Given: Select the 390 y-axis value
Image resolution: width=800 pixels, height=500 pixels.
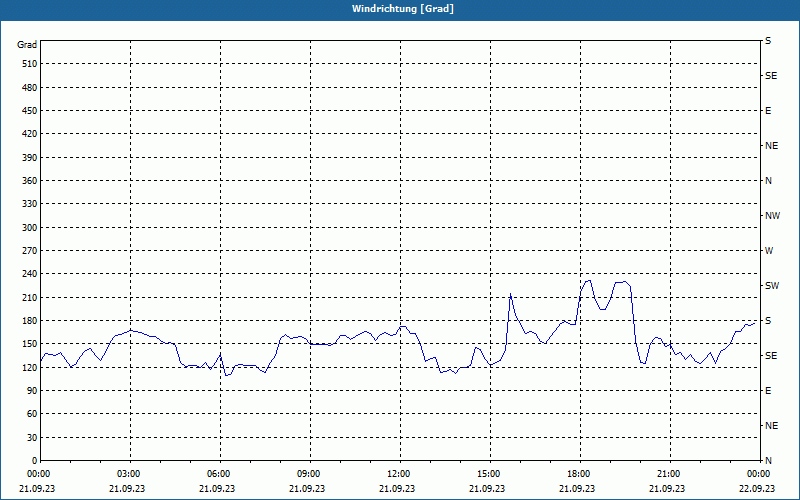Looking at the screenshot, I should [30, 158].
